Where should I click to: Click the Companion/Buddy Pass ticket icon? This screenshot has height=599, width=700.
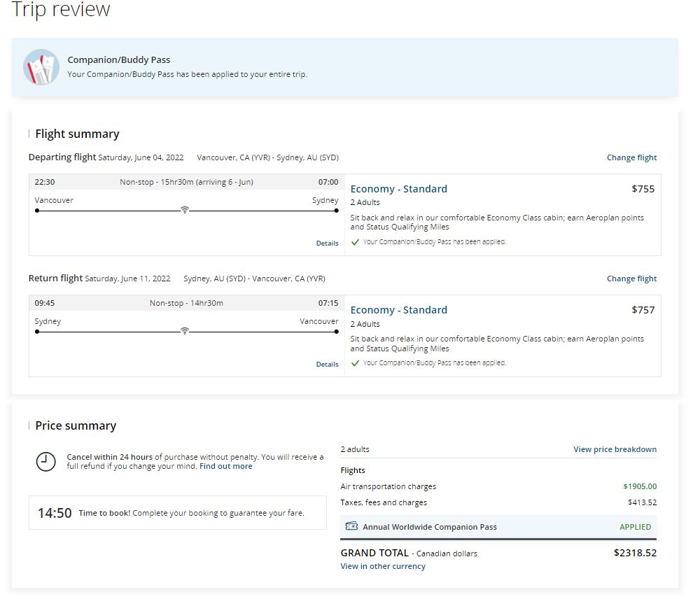pos(41,67)
